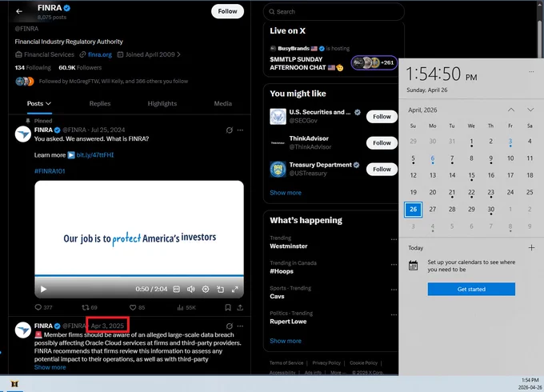Open more options for Rupert Lowe trend
The width and height of the screenshot is (544, 392).
pos(394,315)
